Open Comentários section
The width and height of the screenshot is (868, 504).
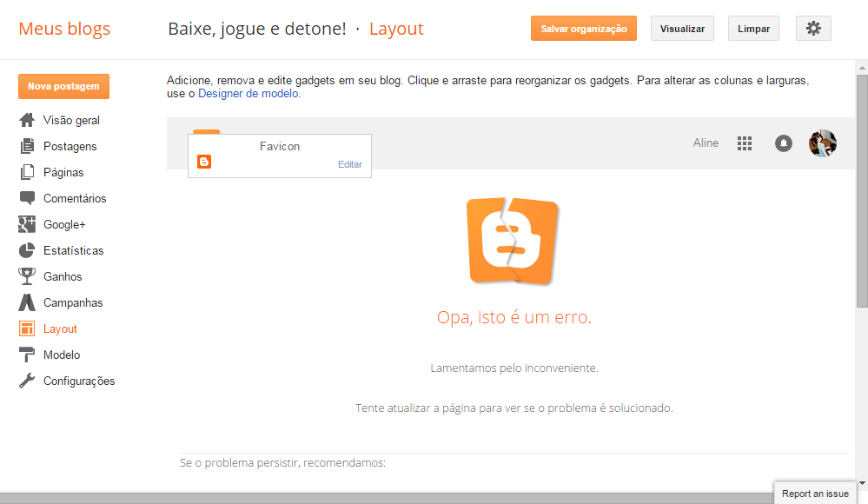[75, 198]
